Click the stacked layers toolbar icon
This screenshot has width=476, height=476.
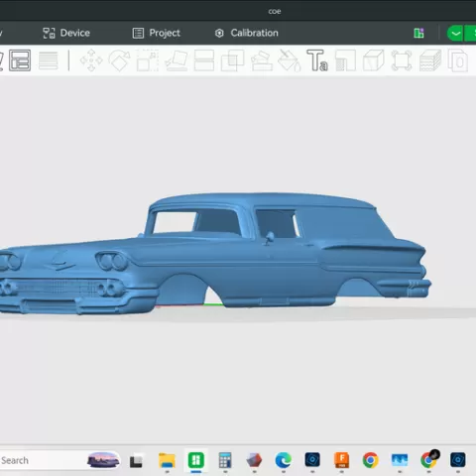click(x=430, y=60)
